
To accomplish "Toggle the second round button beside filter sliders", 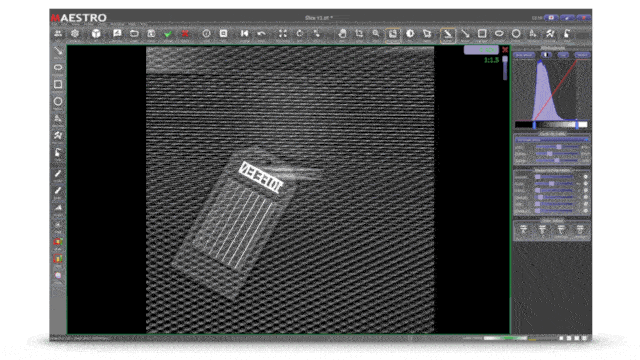I will [585, 184].
